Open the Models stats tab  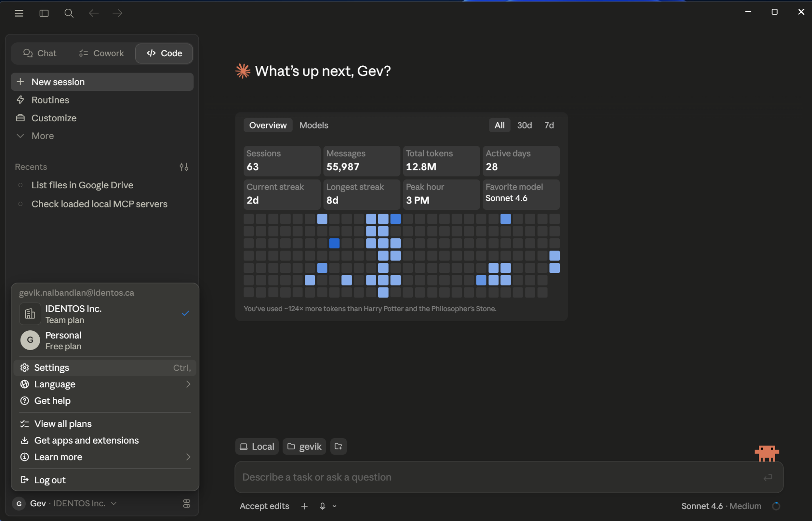(314, 125)
